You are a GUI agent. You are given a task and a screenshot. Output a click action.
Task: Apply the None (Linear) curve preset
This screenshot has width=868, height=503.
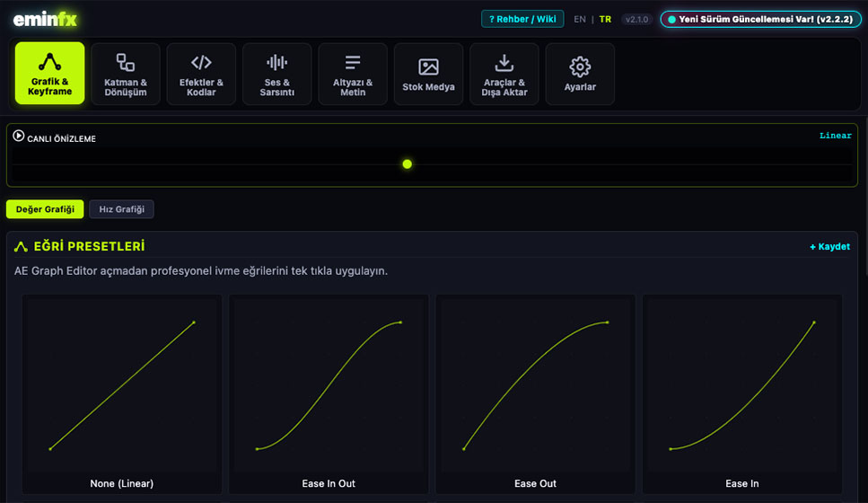(122, 394)
